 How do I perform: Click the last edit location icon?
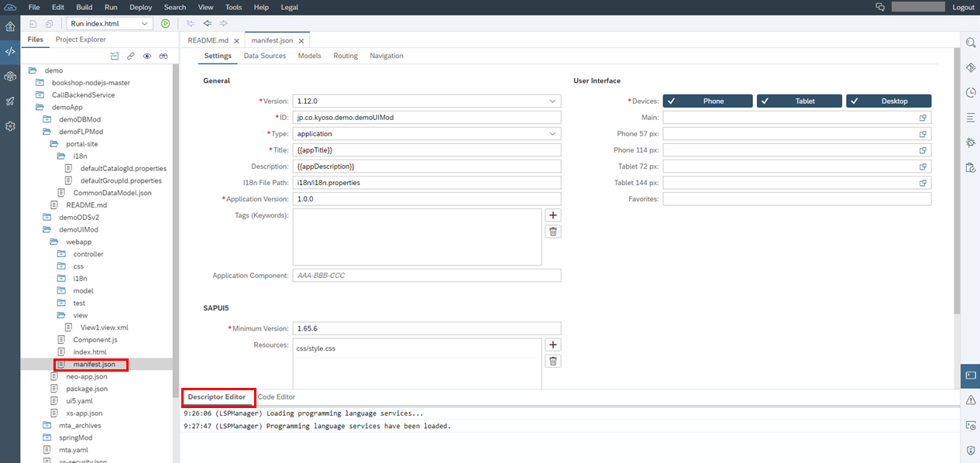(191, 24)
